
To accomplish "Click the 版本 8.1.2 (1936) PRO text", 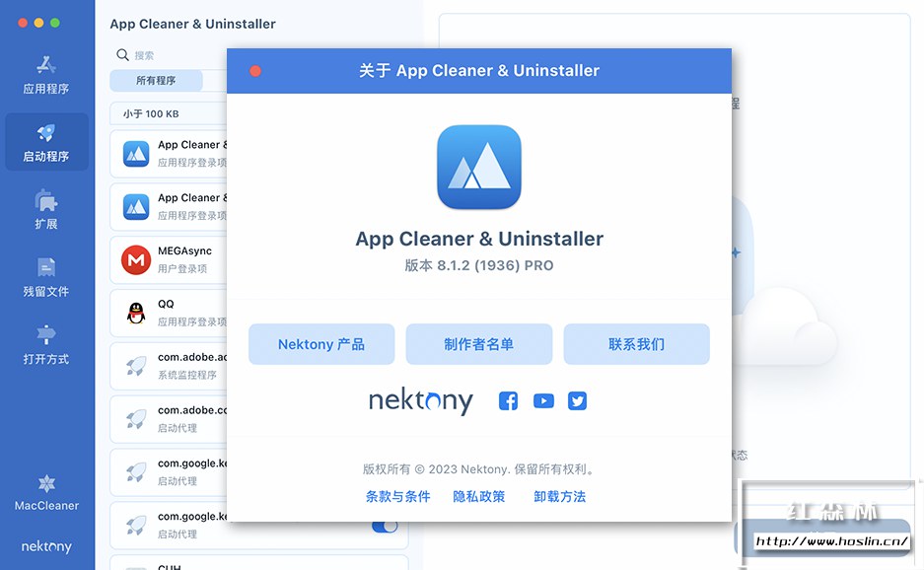I will click(479, 265).
